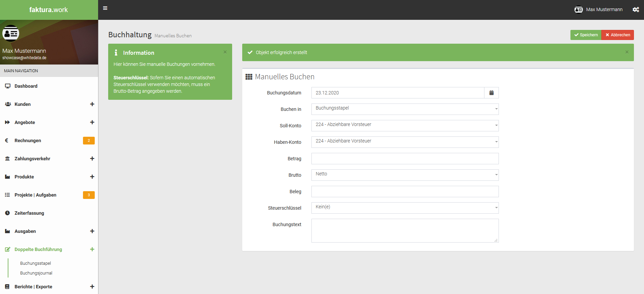Click the Buchungstext textarea
The height and width of the screenshot is (294, 644).
pos(405,230)
